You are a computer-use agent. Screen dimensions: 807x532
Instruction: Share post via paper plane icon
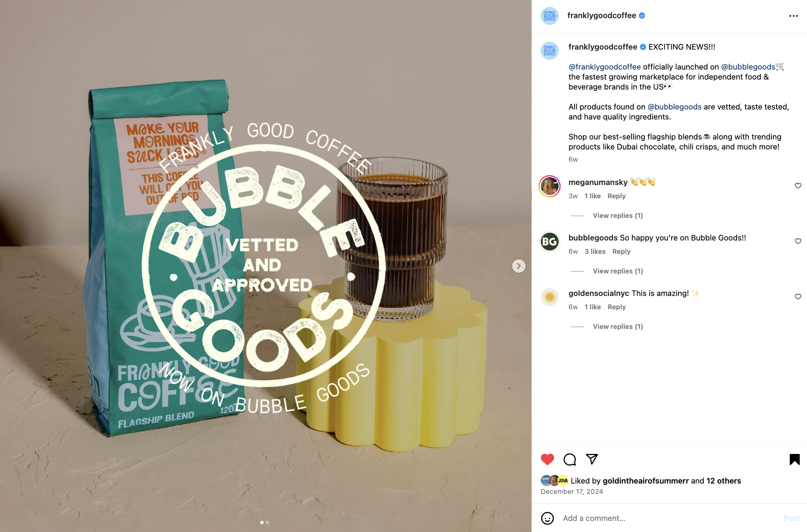[592, 459]
